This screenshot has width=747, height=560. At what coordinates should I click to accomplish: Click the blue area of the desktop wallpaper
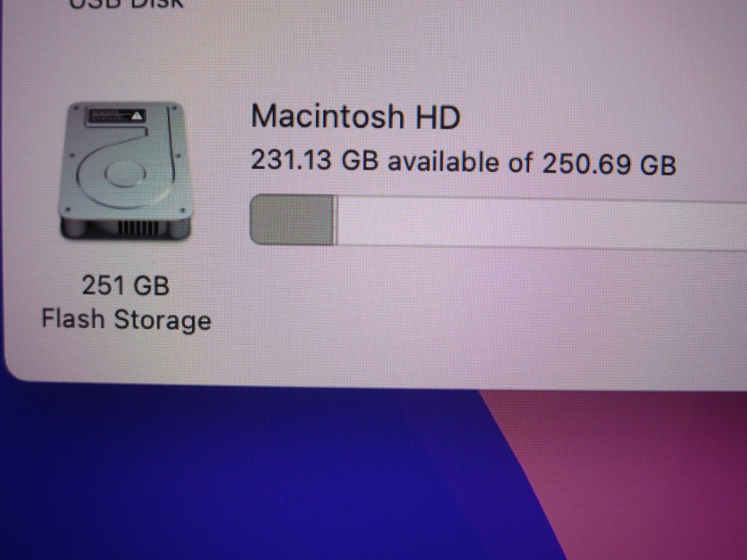click(239, 476)
